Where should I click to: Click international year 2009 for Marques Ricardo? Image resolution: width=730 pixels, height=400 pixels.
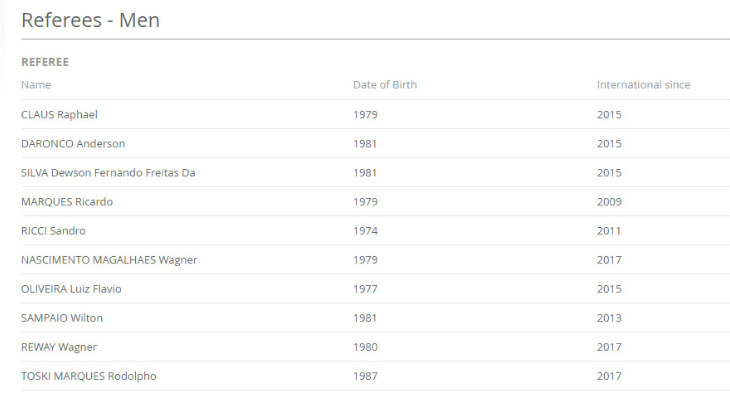(x=609, y=201)
